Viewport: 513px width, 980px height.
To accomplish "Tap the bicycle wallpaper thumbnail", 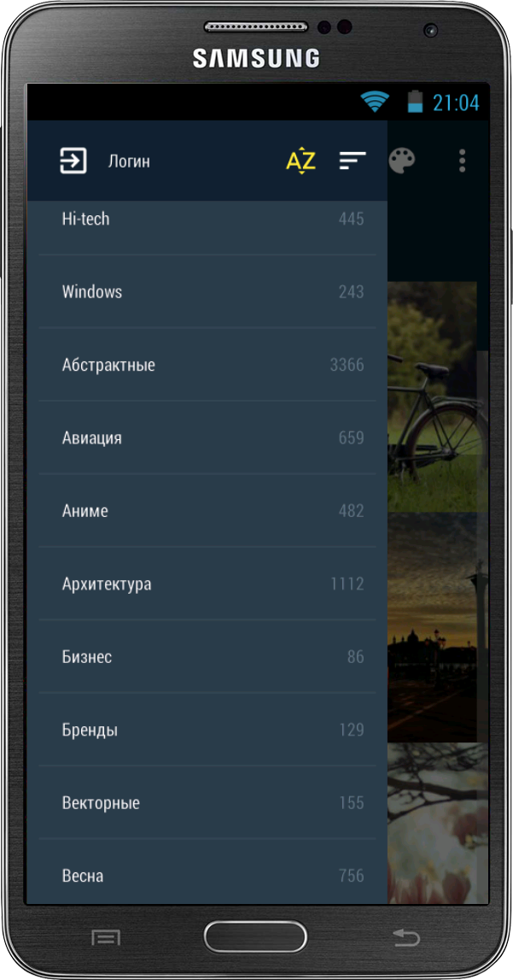I will 432,396.
